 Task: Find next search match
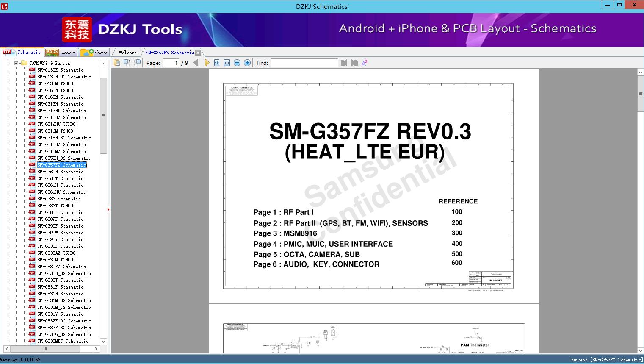354,63
